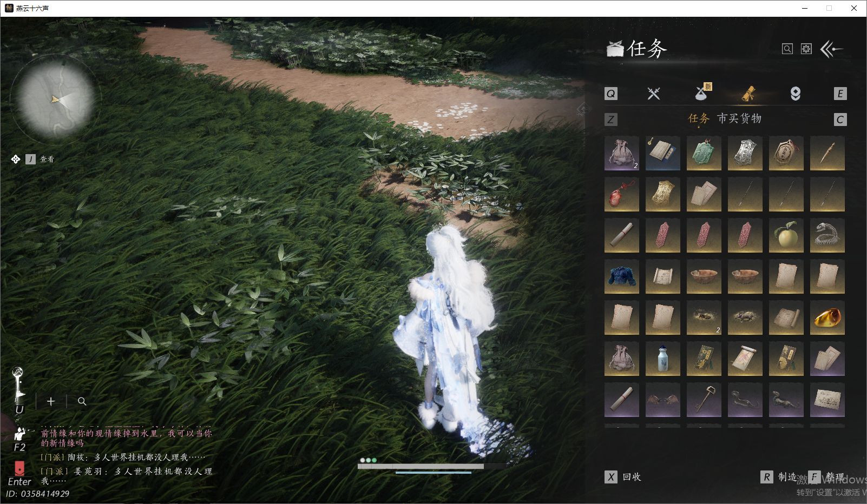Select the golden talisman plaque item
Viewport: 867px width, 504px height.
pos(663,195)
